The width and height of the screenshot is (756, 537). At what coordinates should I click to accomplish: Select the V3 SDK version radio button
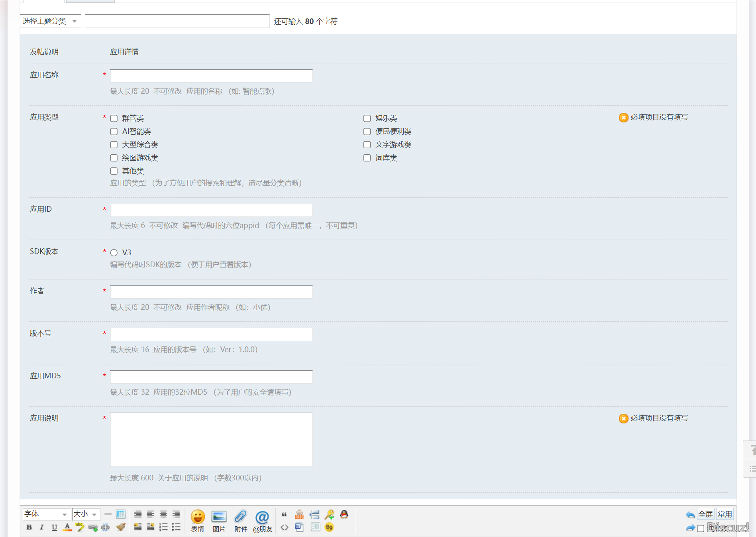(114, 253)
